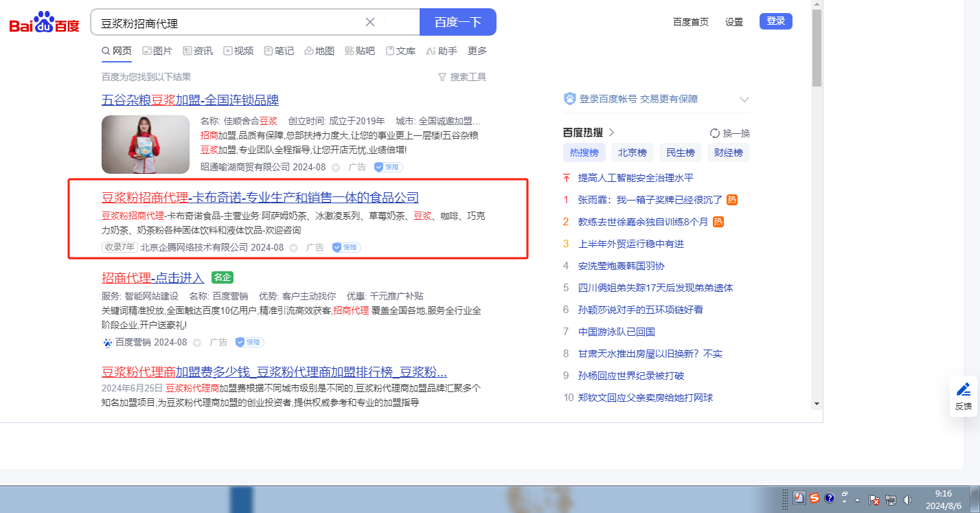Open hot search 孙杨回应世界纪录被打破
Screen dimensions: 980x513
point(631,376)
